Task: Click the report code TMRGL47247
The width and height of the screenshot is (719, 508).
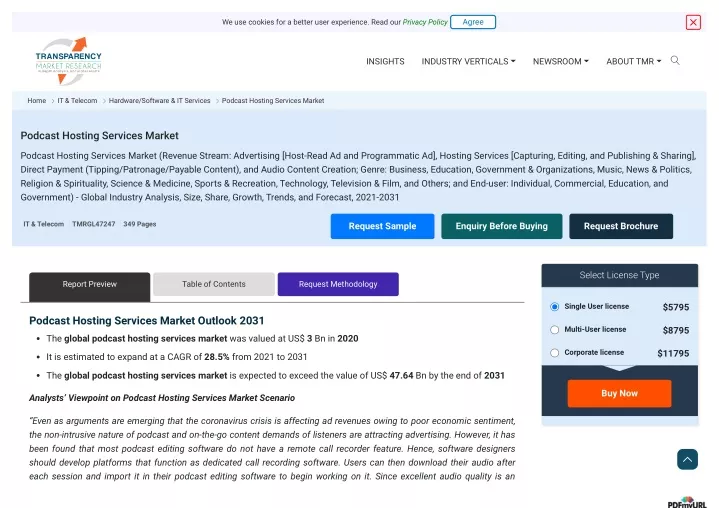Action: (94, 224)
